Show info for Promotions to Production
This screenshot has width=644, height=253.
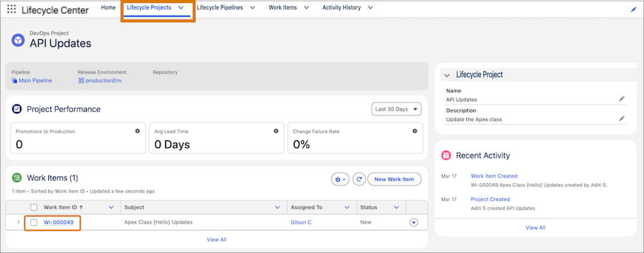coord(137,131)
